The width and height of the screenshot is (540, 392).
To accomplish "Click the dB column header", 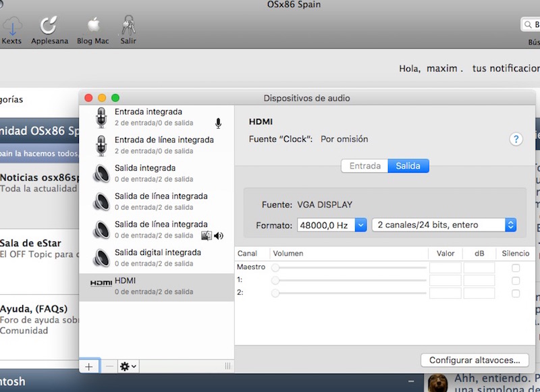I will coord(479,253).
